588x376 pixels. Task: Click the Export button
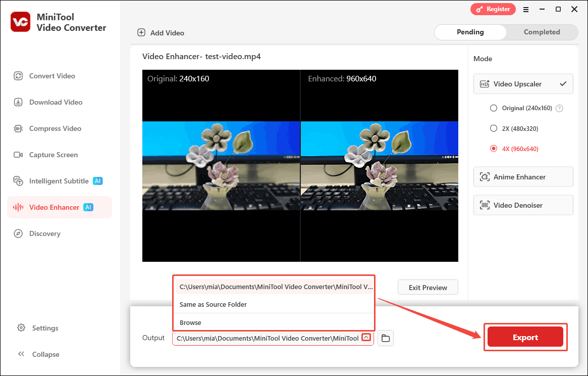click(x=525, y=337)
